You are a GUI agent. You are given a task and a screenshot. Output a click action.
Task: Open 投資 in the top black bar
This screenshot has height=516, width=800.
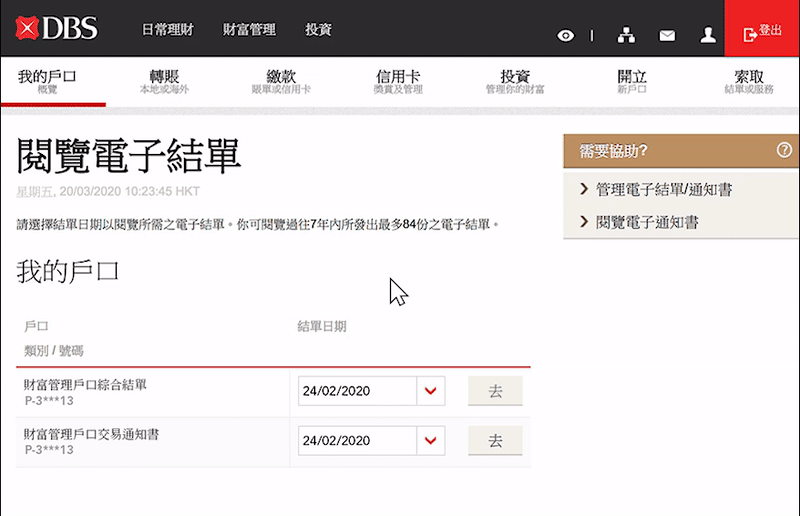click(x=318, y=30)
